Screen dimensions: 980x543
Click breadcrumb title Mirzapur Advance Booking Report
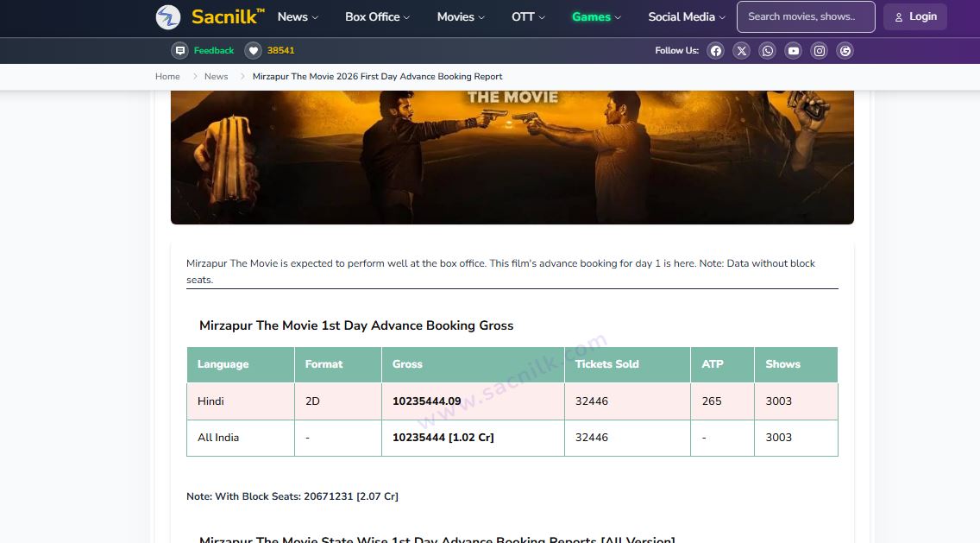click(378, 76)
